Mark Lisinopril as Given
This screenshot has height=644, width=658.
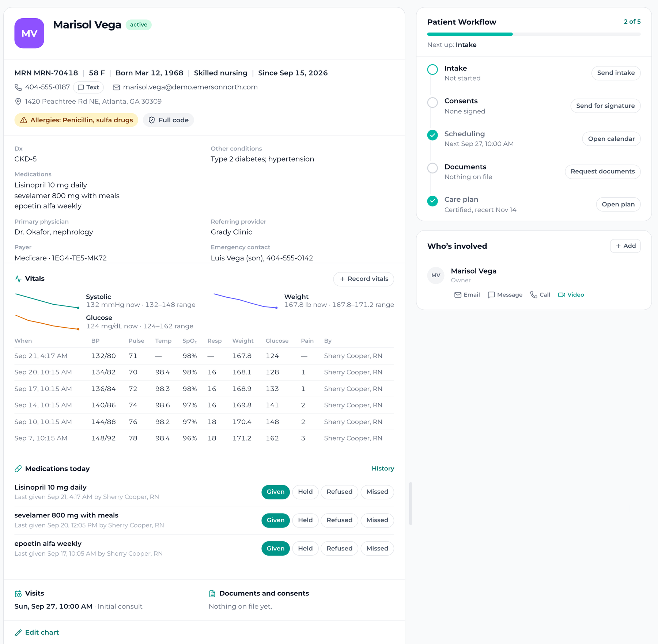point(276,492)
